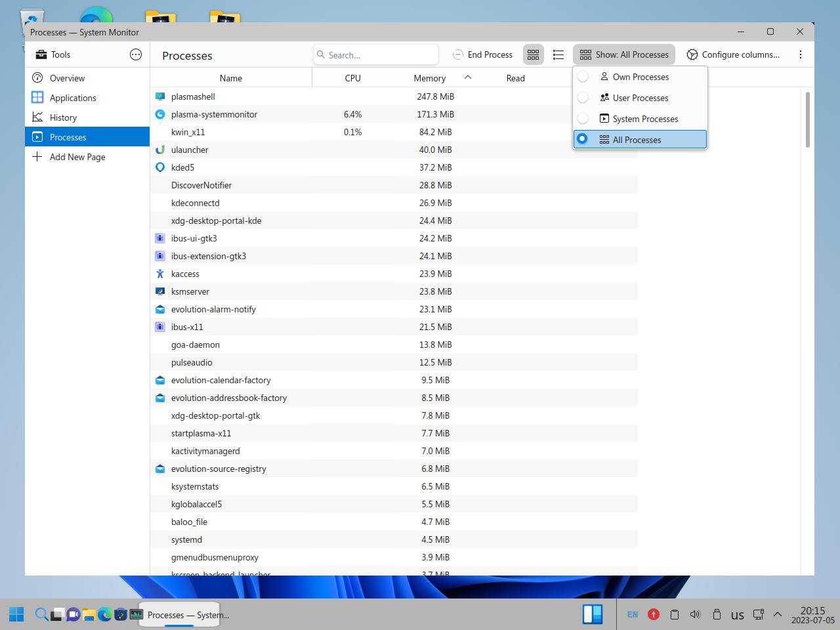This screenshot has height=630, width=840.
Task: Open the kebab overflow menu
Action: [x=800, y=54]
